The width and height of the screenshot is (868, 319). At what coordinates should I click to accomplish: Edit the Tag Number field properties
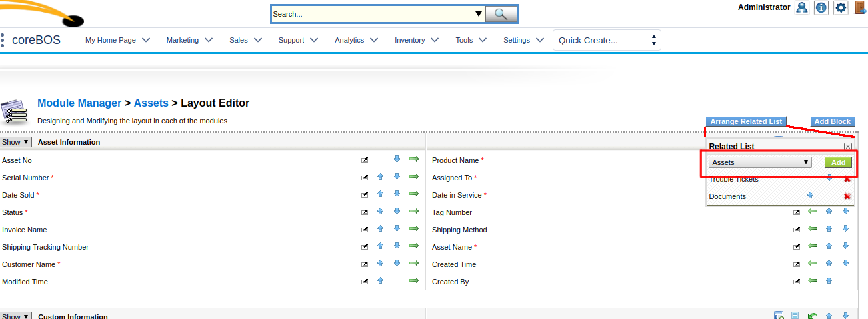click(x=797, y=212)
